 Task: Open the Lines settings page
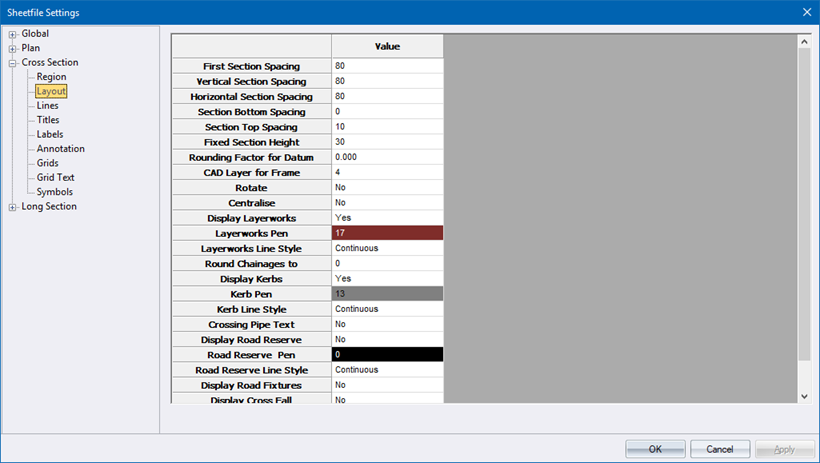coord(47,106)
